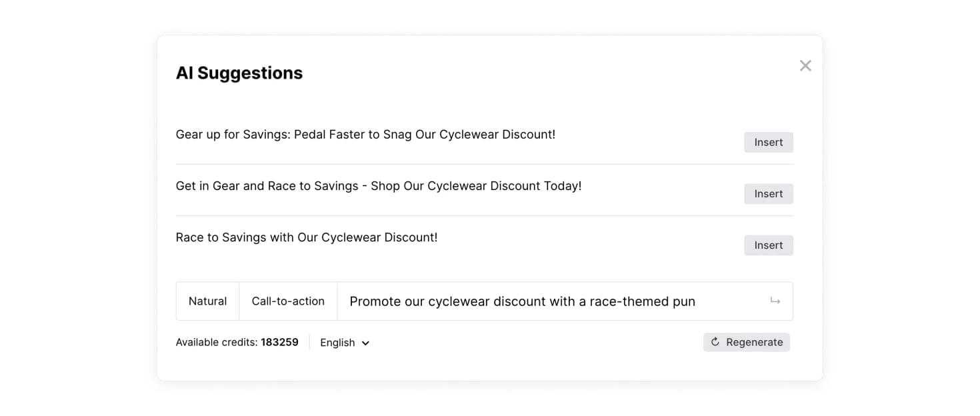
Task: Click the 183259 credits number
Action: click(279, 343)
